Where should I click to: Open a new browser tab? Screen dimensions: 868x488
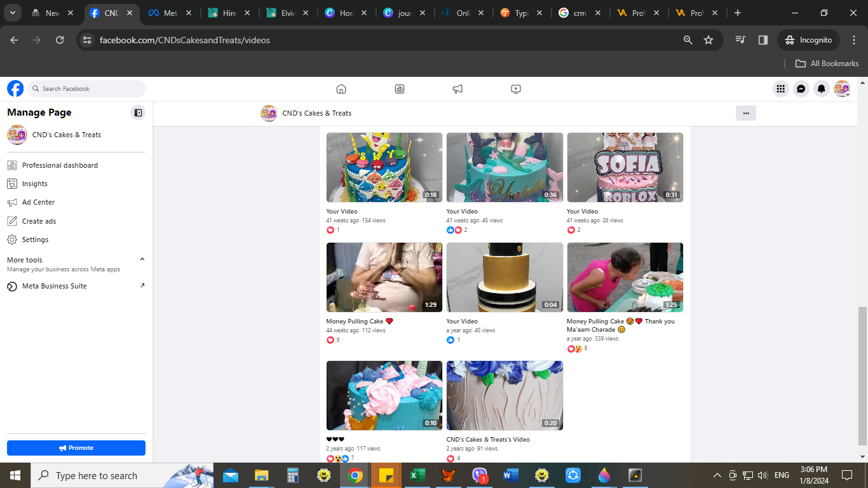[737, 13]
